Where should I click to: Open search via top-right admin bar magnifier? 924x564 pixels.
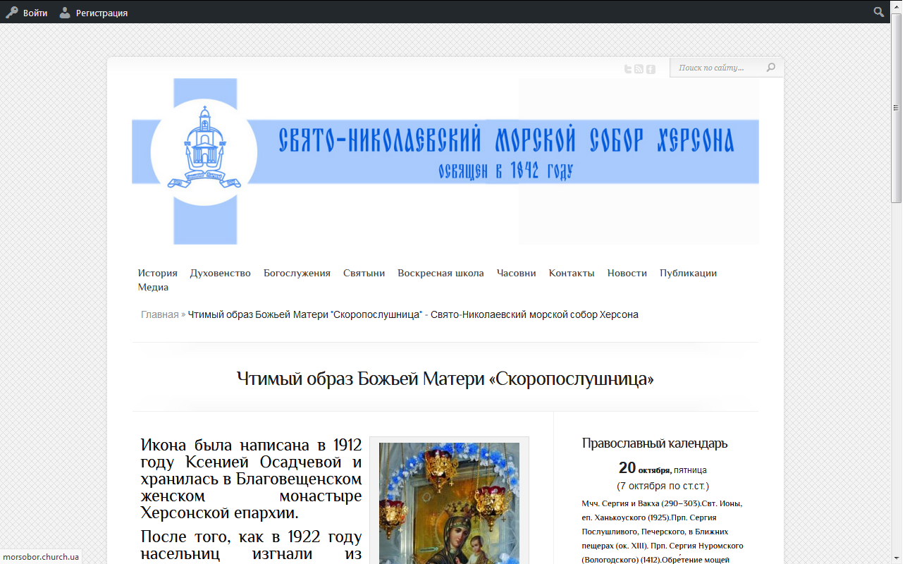[x=879, y=12]
